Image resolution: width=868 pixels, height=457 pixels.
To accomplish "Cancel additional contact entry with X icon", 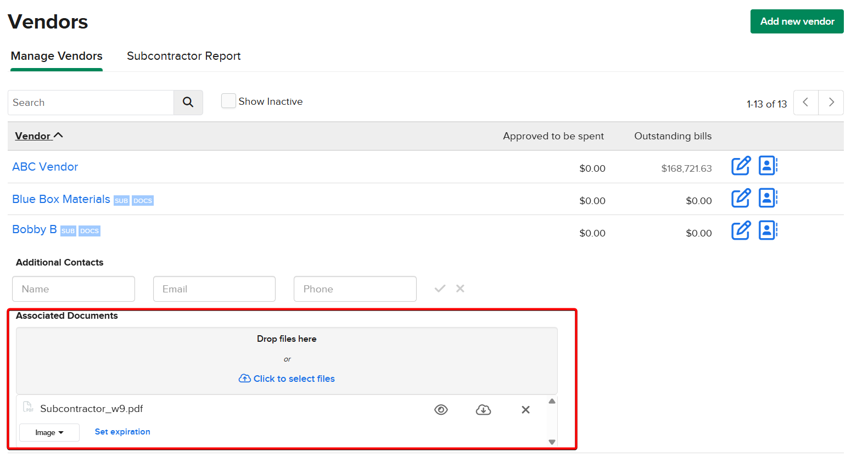I will (x=460, y=289).
